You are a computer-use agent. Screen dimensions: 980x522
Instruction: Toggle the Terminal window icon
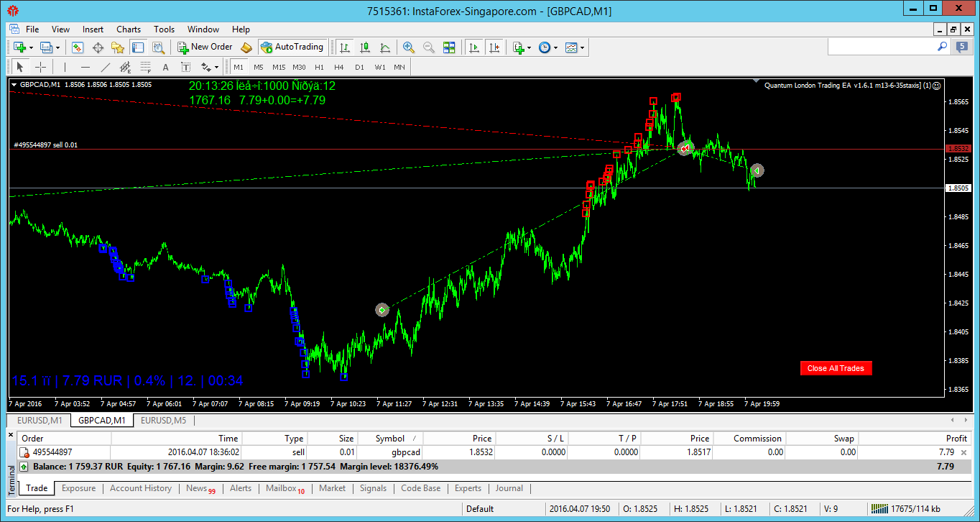pos(138,47)
